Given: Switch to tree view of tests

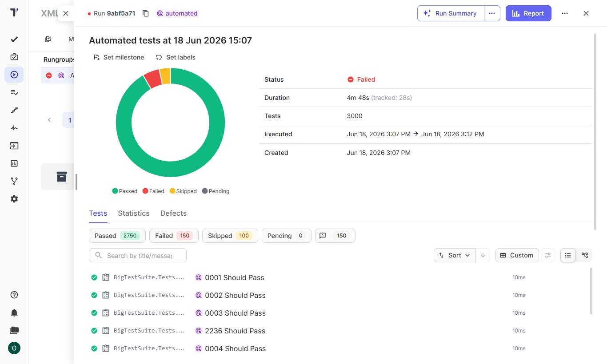Looking at the screenshot, I should (585, 255).
